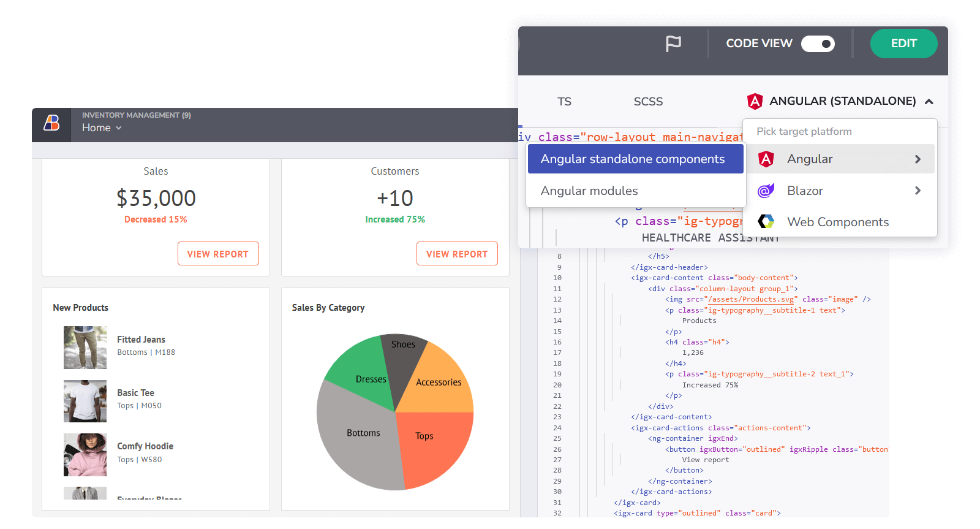Choose Angular standalone components
The image size is (980, 529).
635,159
